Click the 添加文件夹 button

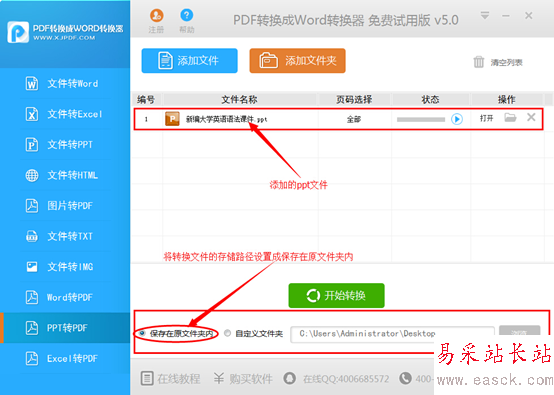(x=297, y=61)
